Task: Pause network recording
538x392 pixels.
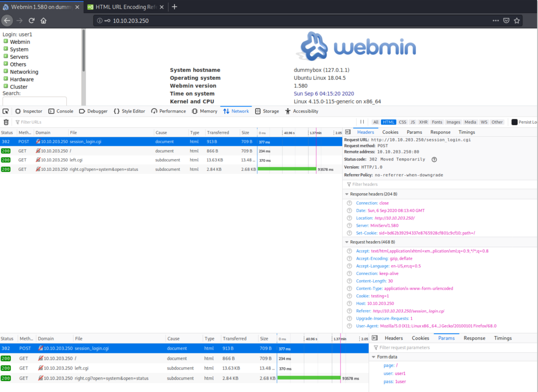Action: tap(362, 122)
